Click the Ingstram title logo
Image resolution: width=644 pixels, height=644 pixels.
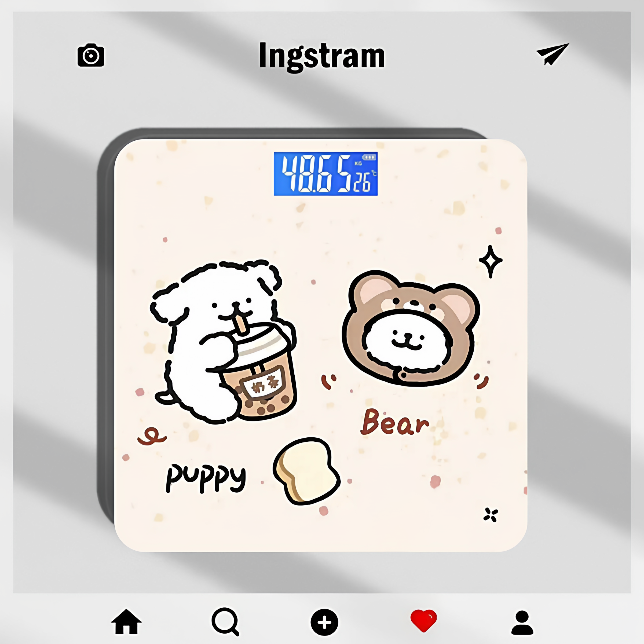tap(322, 56)
